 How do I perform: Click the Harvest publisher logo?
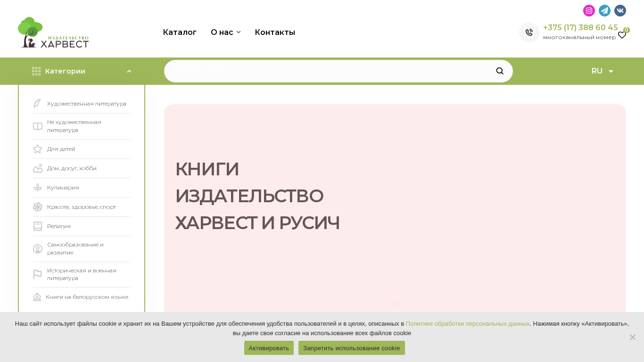(x=53, y=33)
